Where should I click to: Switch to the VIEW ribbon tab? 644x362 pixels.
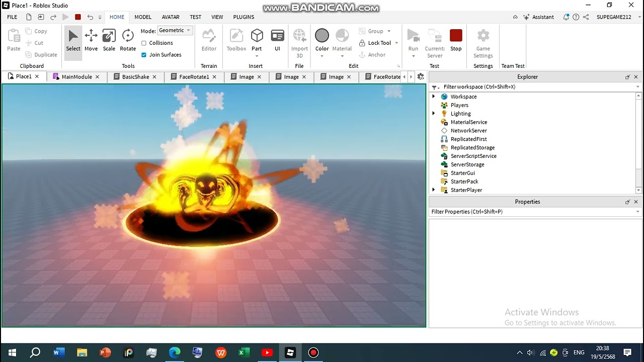[x=217, y=17]
